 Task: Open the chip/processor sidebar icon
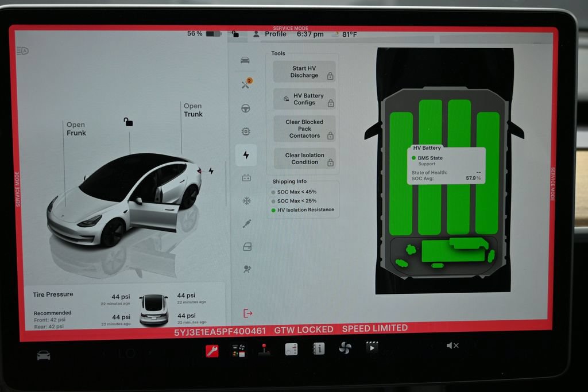tap(246, 131)
